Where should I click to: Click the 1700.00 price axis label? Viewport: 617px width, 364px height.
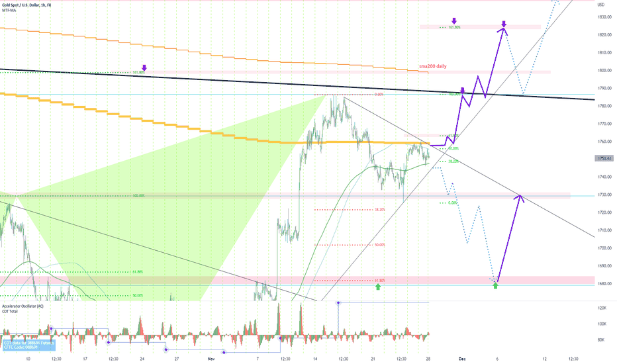pyautogui.click(x=604, y=248)
